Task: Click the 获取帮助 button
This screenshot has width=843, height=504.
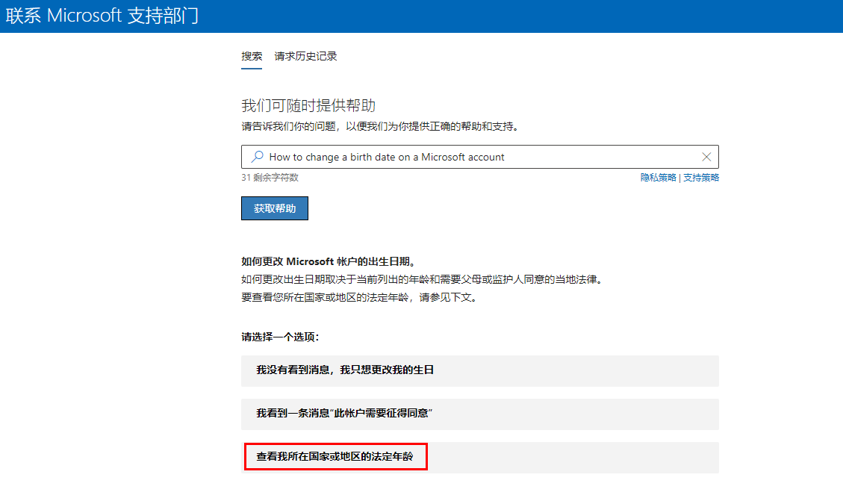Action: [275, 208]
